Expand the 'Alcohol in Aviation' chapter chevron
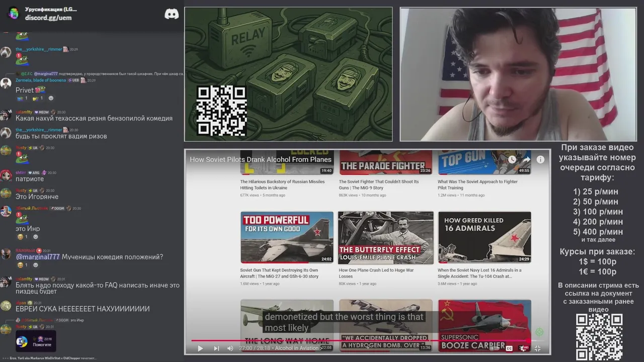This screenshot has height=362, width=644. pos(321,348)
